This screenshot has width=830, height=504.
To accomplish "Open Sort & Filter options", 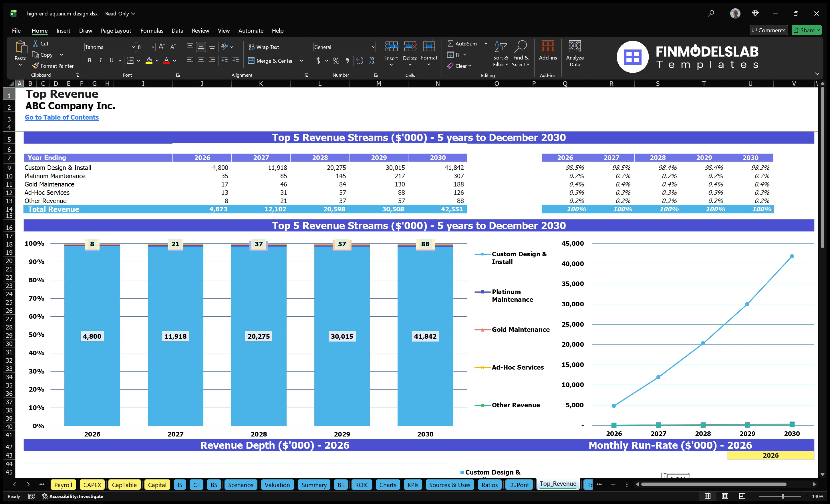I will pyautogui.click(x=501, y=54).
